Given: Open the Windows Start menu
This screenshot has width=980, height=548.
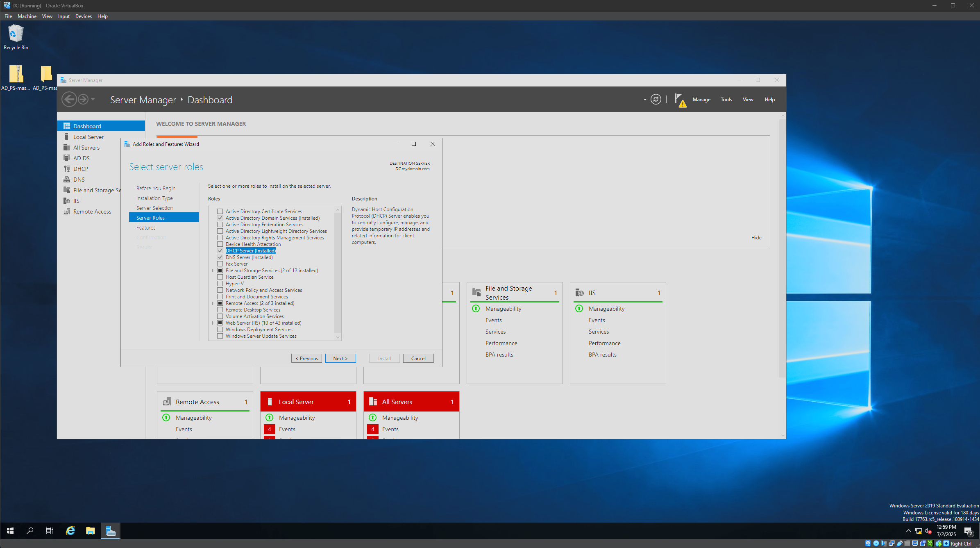Looking at the screenshot, I should pyautogui.click(x=10, y=531).
